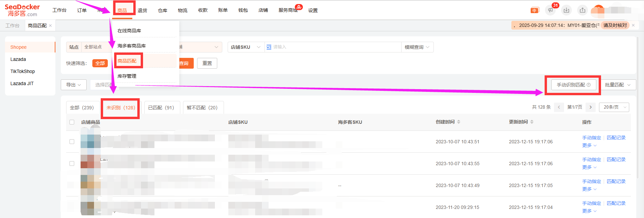644x218 pixels.
Task: Select 库存管理 from the 商品 menu
Action: [127, 76]
